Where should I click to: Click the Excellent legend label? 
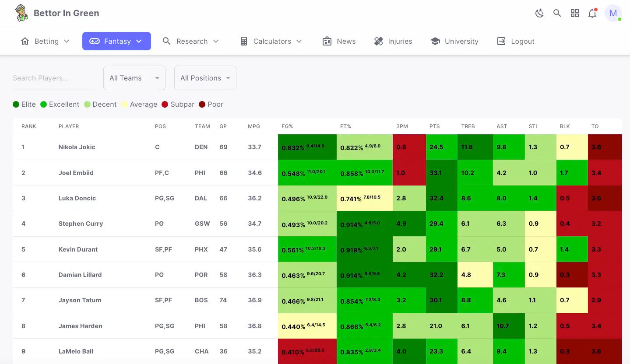click(x=64, y=104)
